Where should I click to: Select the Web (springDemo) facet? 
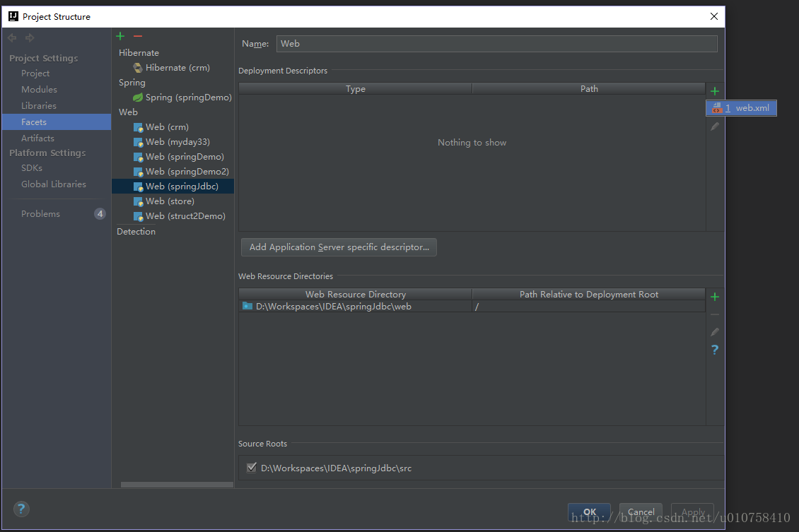(178, 157)
